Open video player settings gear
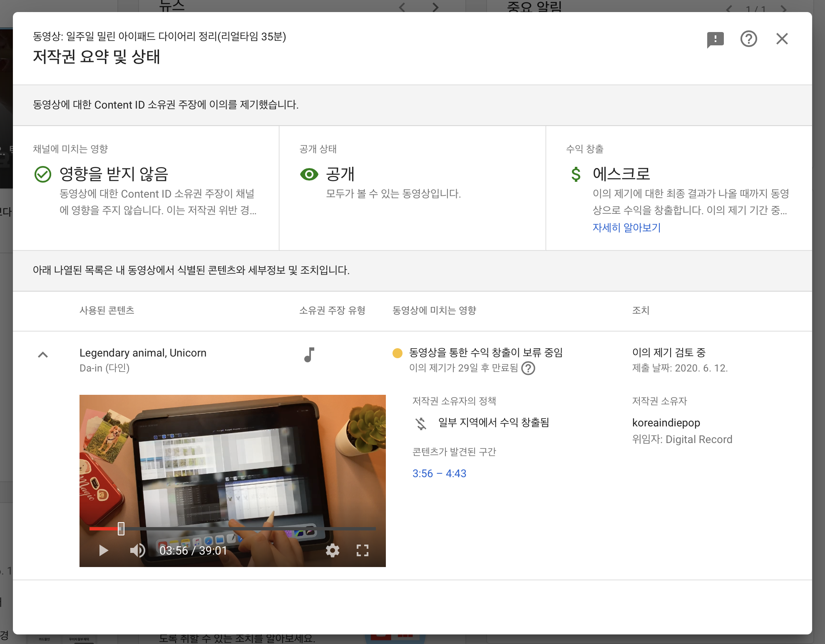 point(332,550)
